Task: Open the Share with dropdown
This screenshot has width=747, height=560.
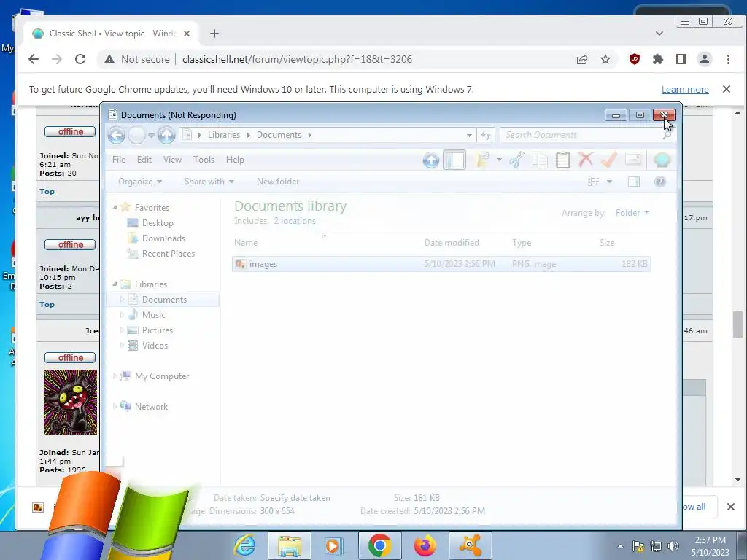Action: [x=209, y=182]
